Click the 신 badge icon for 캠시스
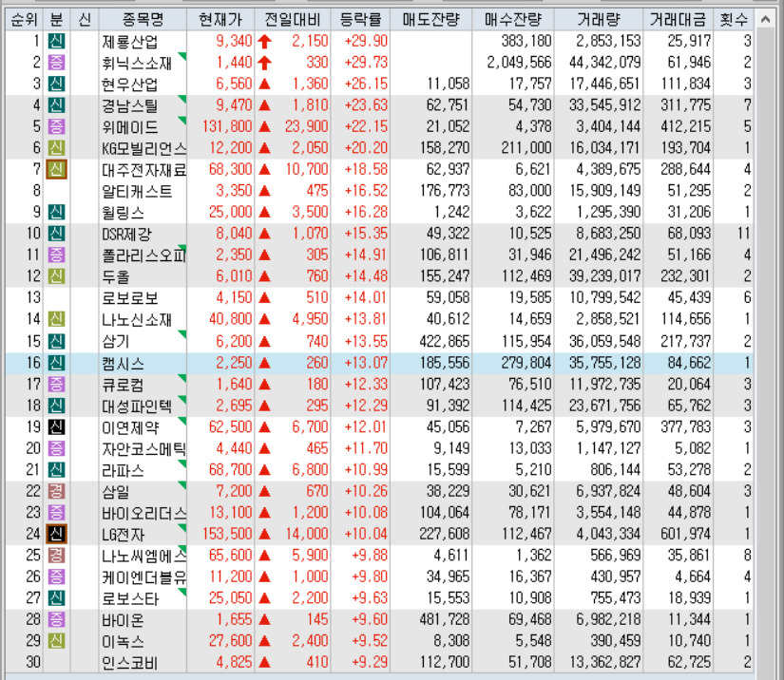Screen dimensions: 784x680 (56, 363)
